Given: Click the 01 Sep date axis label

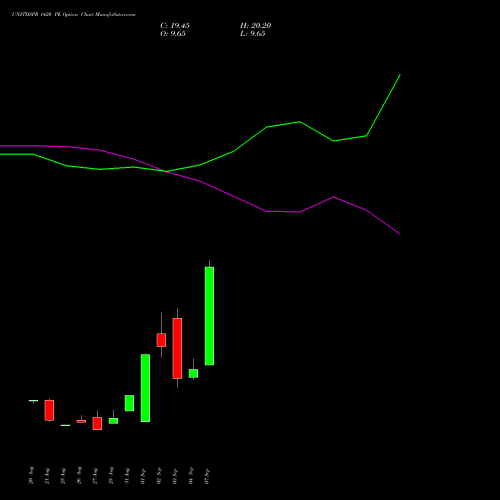Looking at the screenshot, I should tap(143, 476).
